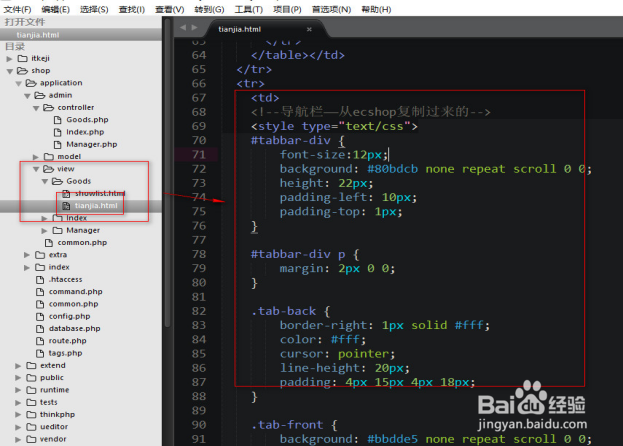Image resolution: width=623 pixels, height=446 pixels.
Task: Open the 查看(V) menu
Action: (170, 9)
